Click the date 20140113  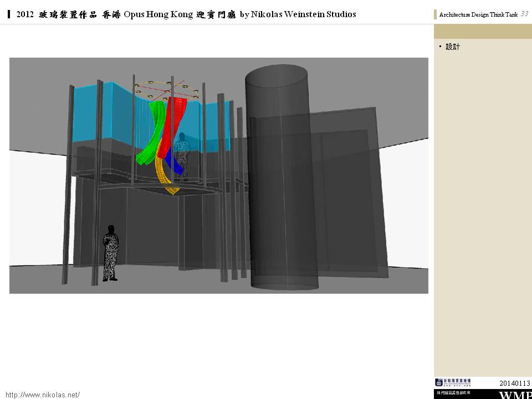[x=514, y=383]
